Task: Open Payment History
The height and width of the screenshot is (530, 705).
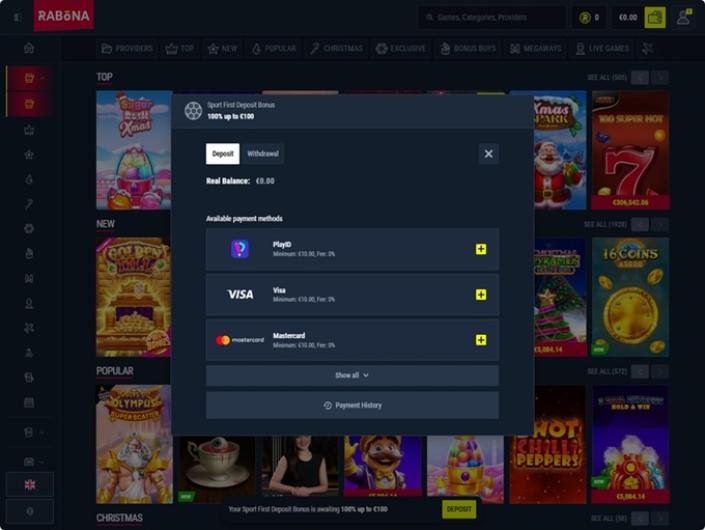Action: 352,405
